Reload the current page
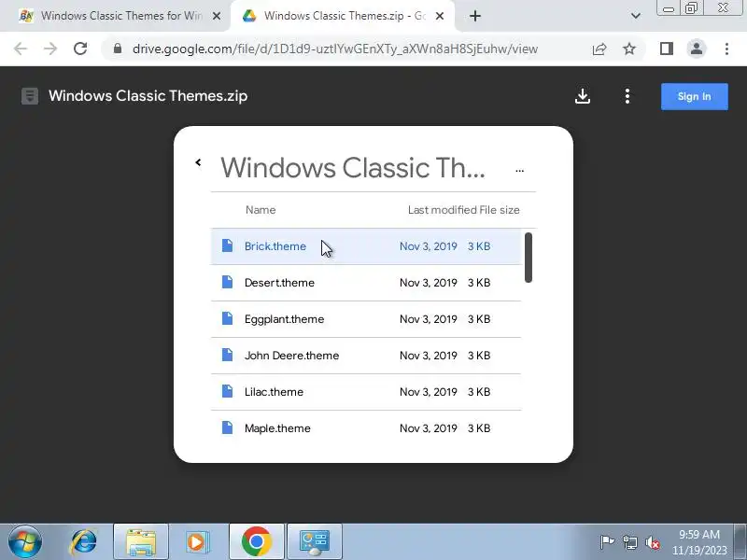The height and width of the screenshot is (560, 747). pos(80,49)
